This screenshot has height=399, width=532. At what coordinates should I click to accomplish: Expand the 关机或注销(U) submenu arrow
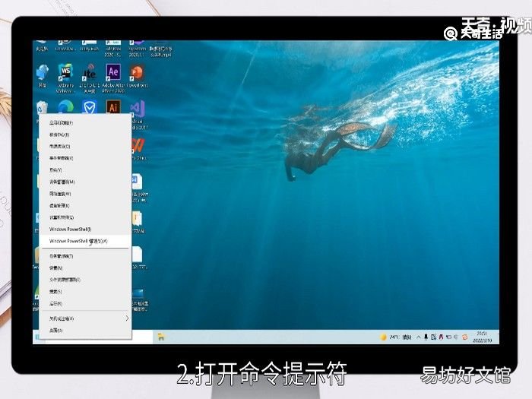point(127,318)
